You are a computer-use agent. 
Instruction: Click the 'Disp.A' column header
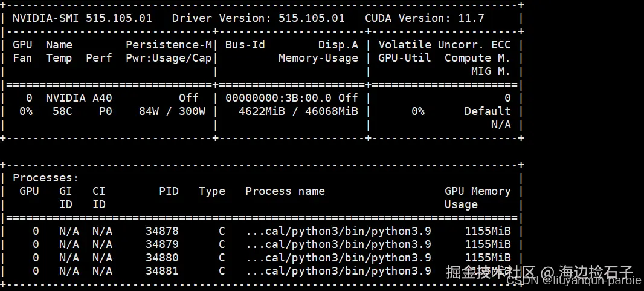[x=338, y=45]
